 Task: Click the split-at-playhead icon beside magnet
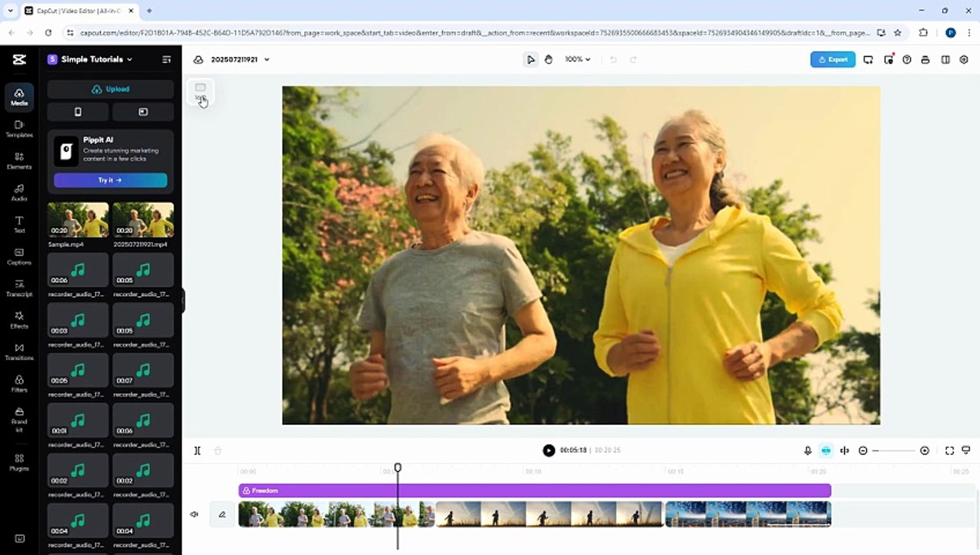point(844,450)
